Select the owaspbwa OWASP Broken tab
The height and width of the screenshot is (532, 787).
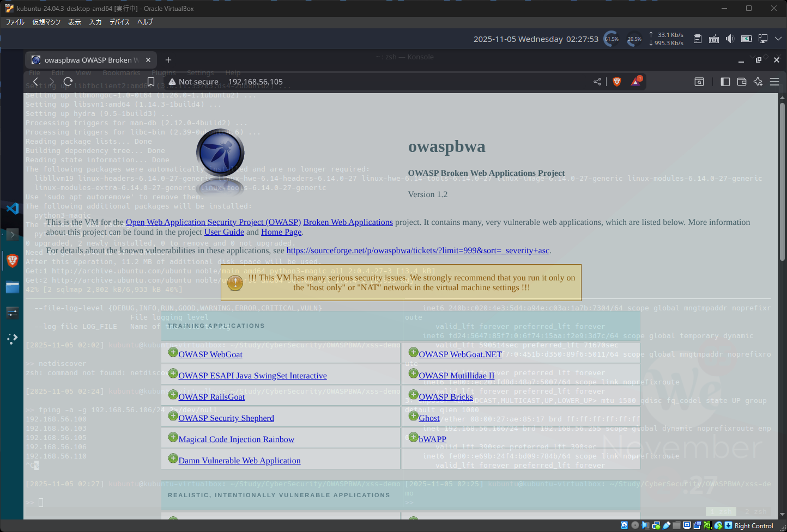(91, 60)
